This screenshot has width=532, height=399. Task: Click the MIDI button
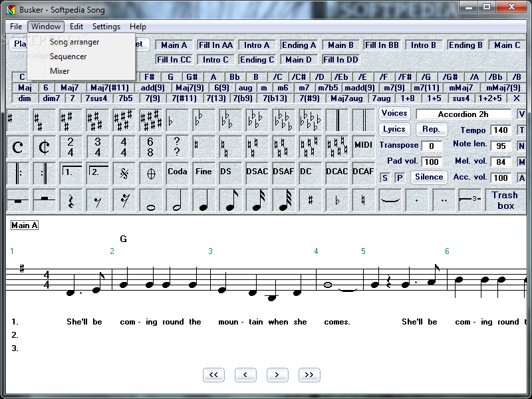click(x=363, y=146)
